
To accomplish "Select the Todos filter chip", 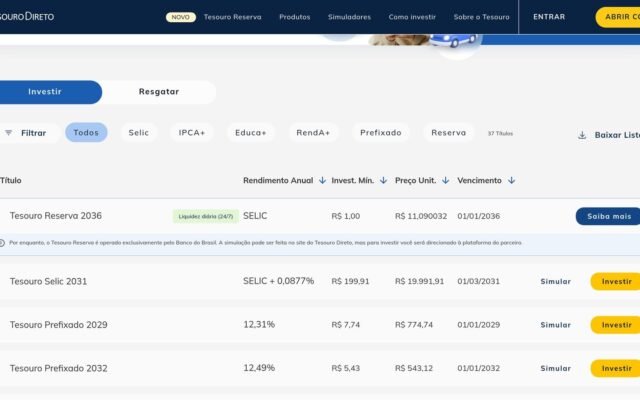I will (86, 133).
